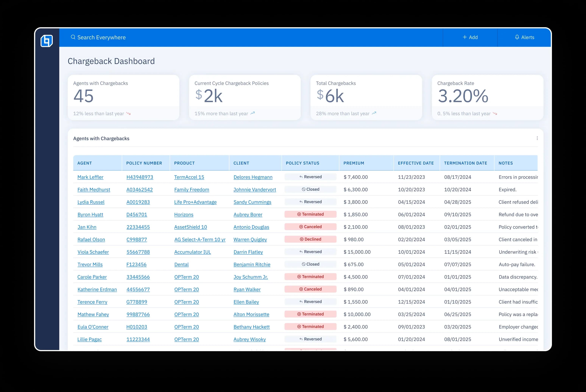Click the app logo in sidebar

(x=47, y=41)
